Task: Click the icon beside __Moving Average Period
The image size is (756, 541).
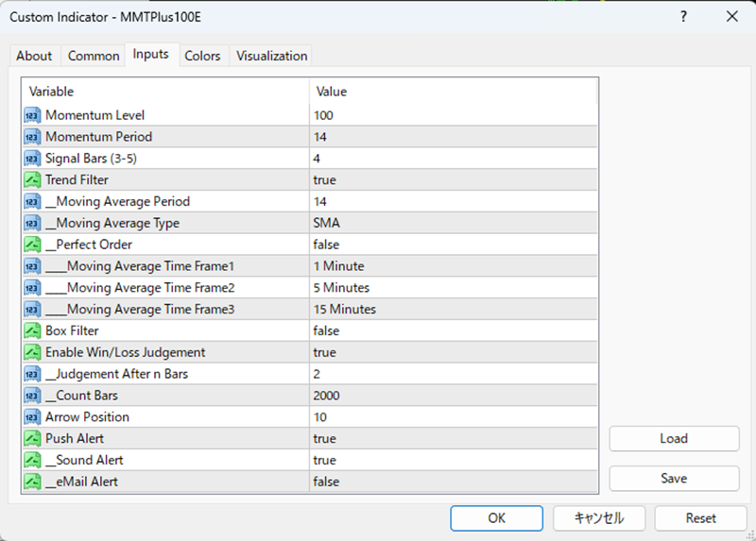Action: (x=32, y=202)
